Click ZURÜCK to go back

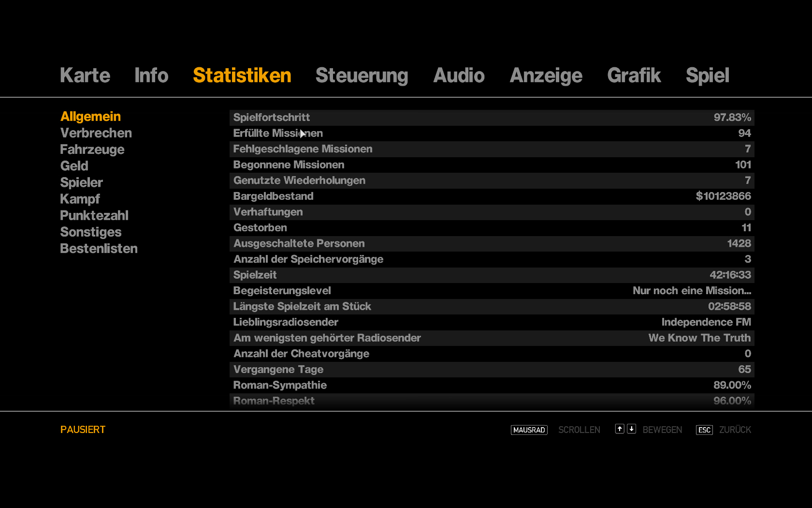point(735,430)
